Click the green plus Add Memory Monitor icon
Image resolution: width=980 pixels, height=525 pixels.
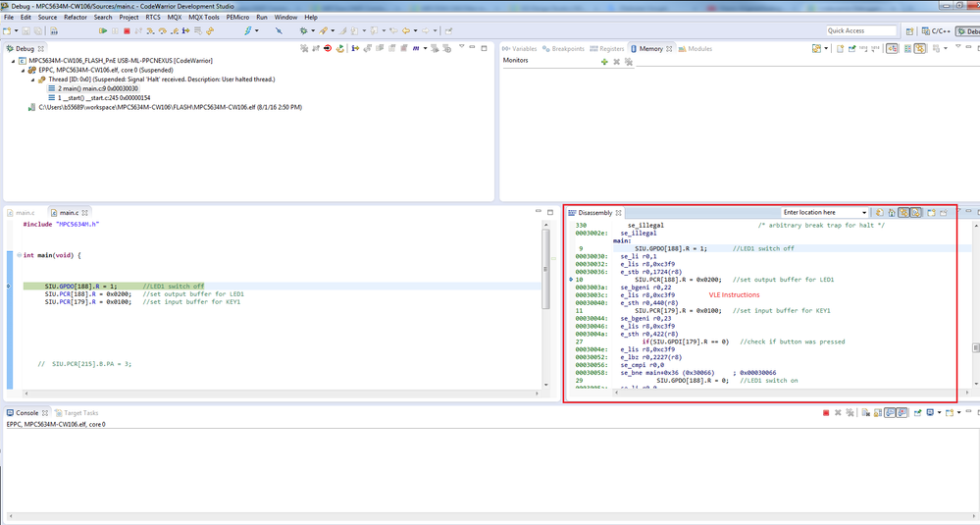[x=604, y=62]
